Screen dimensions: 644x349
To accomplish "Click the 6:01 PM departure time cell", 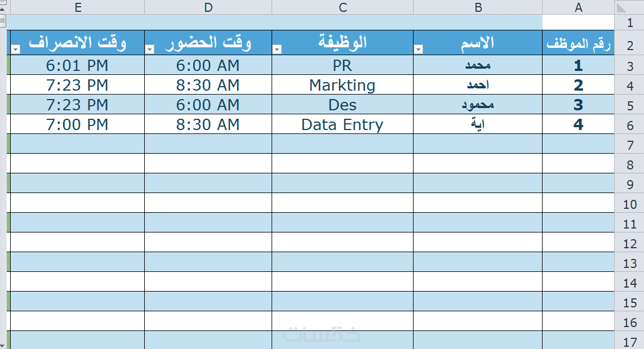I will (78, 65).
